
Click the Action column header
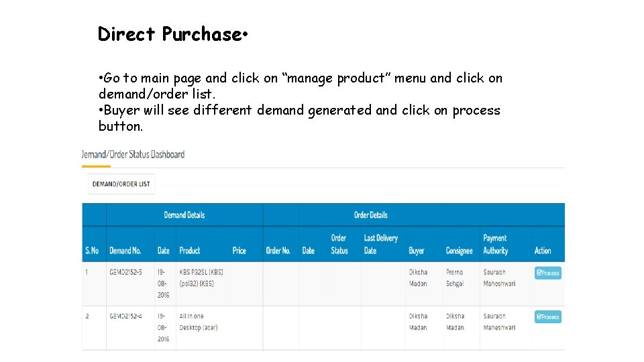tap(542, 251)
